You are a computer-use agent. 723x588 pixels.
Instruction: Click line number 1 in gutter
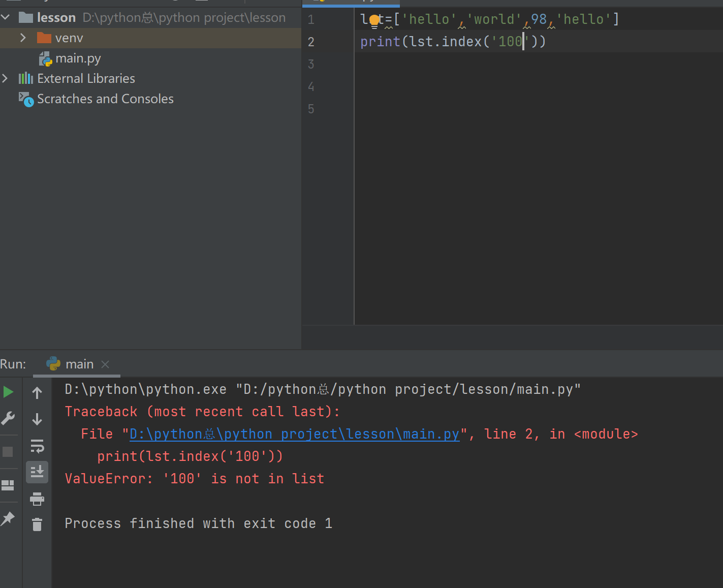311,20
